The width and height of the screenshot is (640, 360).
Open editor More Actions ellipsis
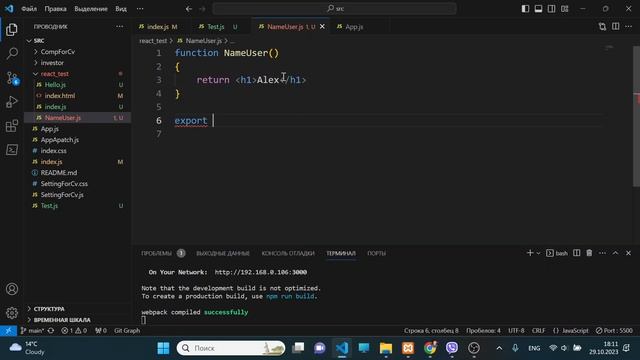tap(629, 27)
